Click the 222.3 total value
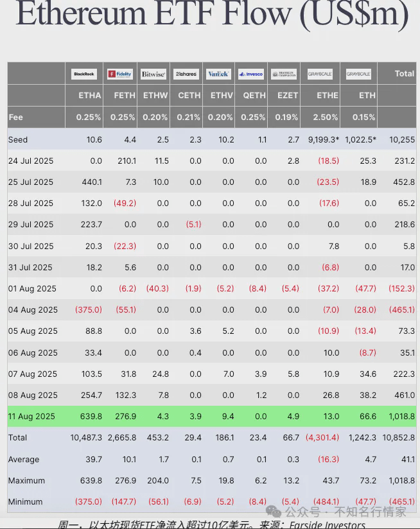The height and width of the screenshot is (529, 420). click(404, 374)
